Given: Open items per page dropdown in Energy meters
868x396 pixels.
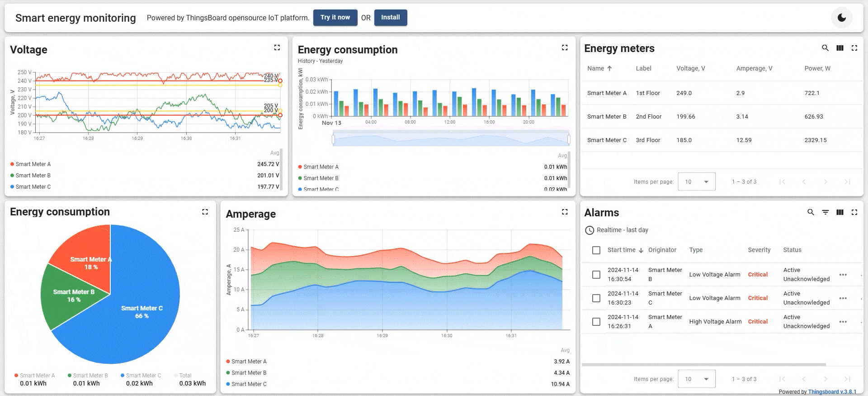Looking at the screenshot, I should tap(696, 182).
